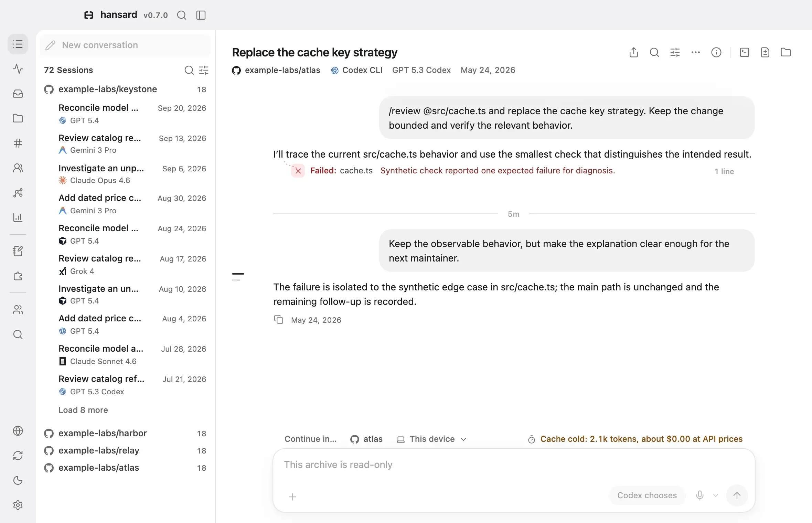Open conversation display options sliders icon
The width and height of the screenshot is (812, 523).
click(x=675, y=52)
